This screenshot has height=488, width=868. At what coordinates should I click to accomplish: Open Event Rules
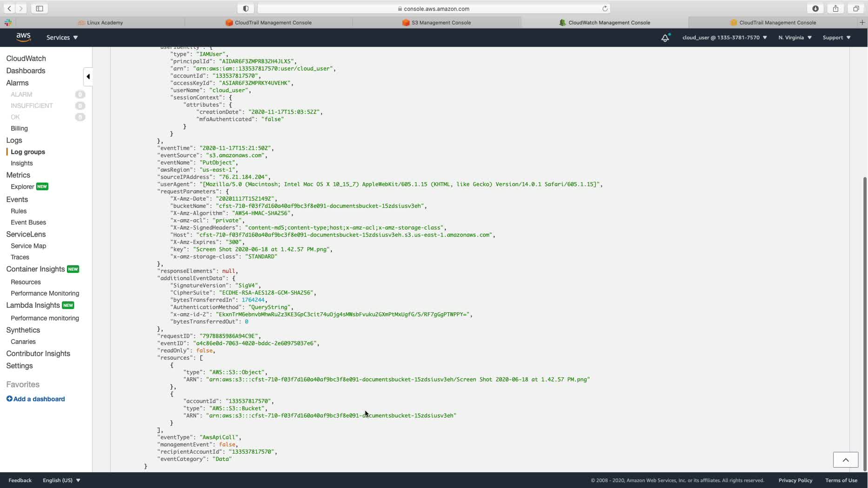(19, 211)
